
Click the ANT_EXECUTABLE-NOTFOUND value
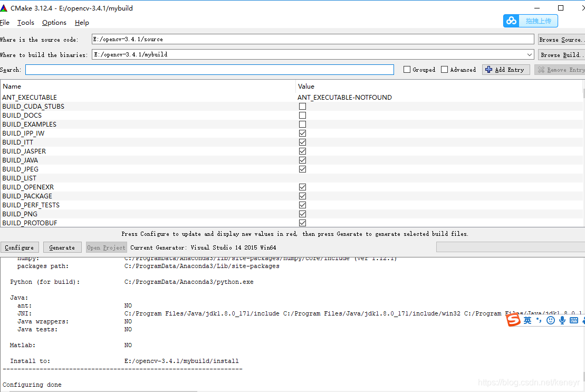[x=344, y=98]
